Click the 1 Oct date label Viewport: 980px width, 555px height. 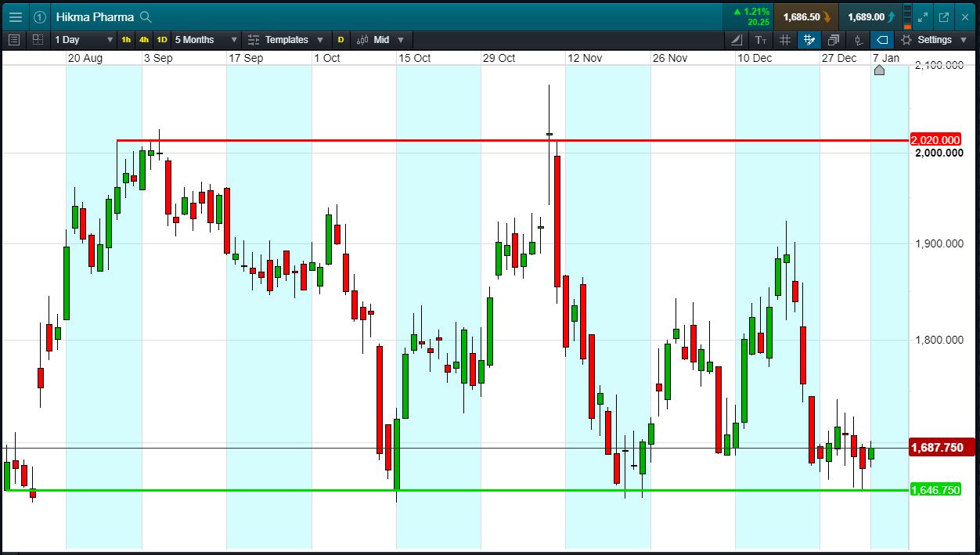(x=326, y=58)
